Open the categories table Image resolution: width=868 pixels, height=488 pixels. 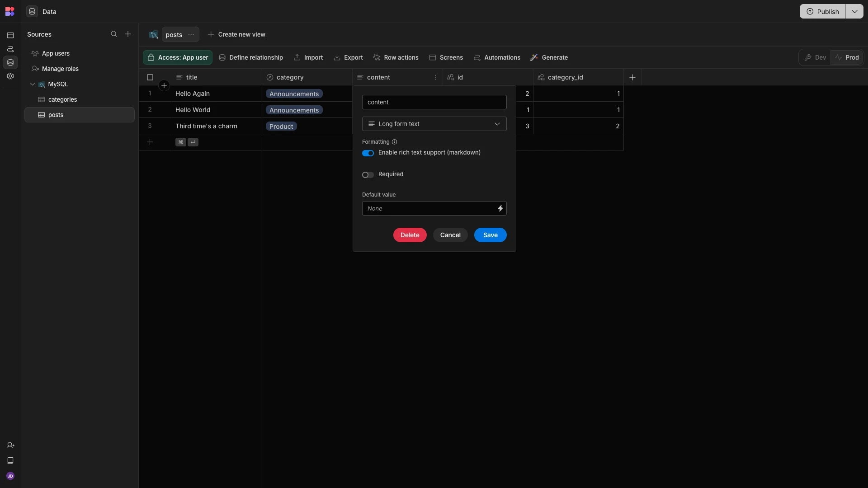pyautogui.click(x=80, y=99)
